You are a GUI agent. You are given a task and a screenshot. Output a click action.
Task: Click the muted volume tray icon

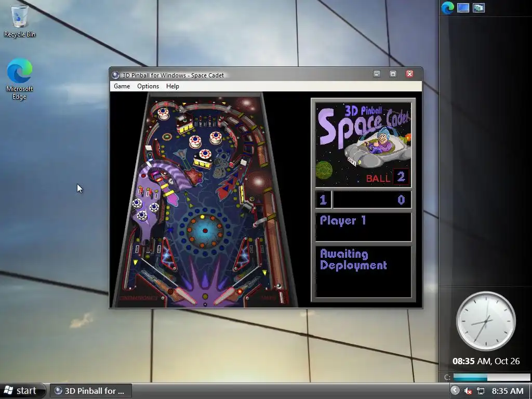[468, 391]
